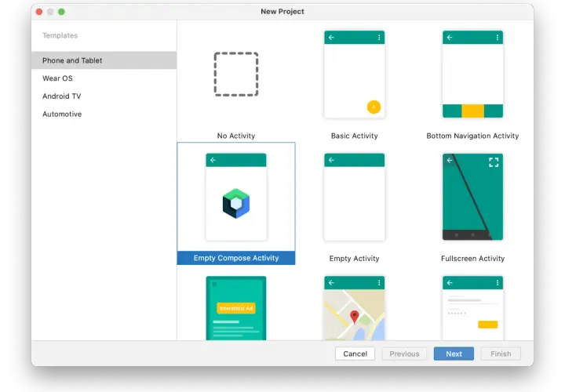Click the Finish button

click(x=501, y=354)
